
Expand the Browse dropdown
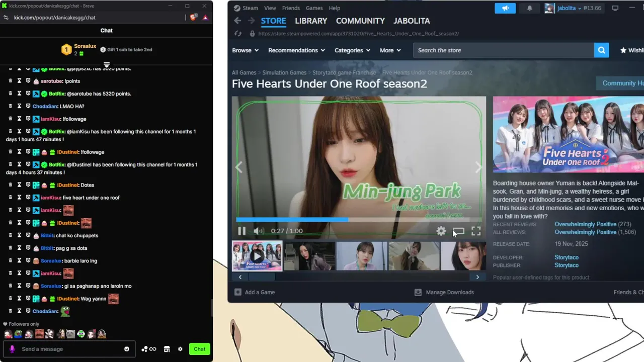(245, 50)
